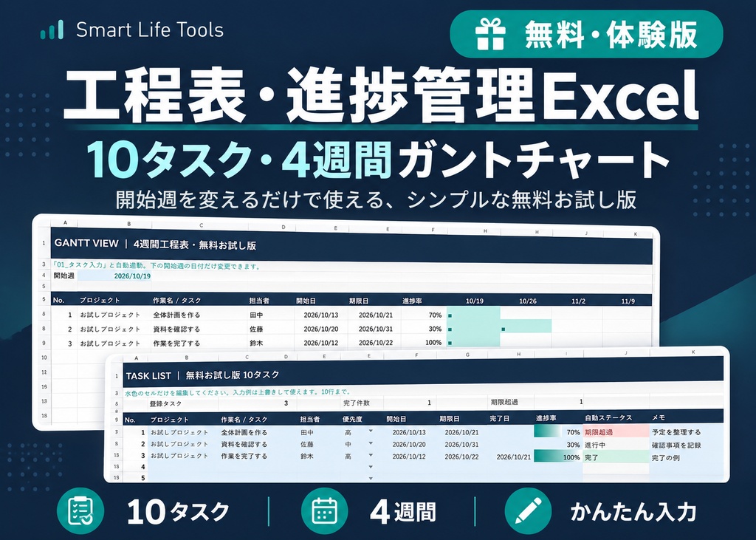Screen dimensions: 756x540
Task: Click the memo 完了の例
Action: click(665, 457)
